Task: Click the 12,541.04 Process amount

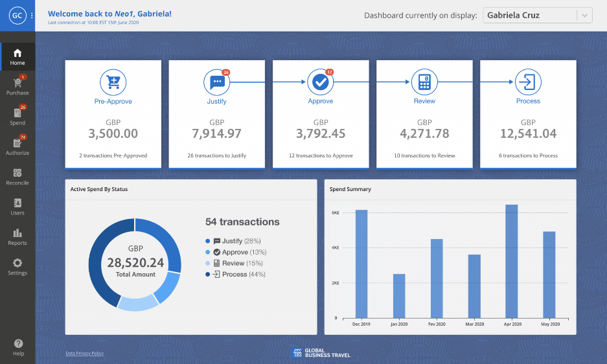Action: click(528, 133)
